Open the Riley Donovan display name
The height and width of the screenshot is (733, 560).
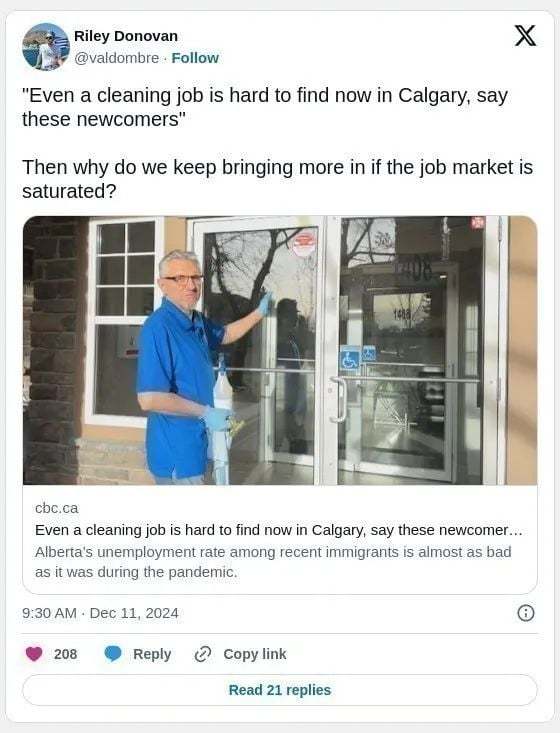[126, 36]
